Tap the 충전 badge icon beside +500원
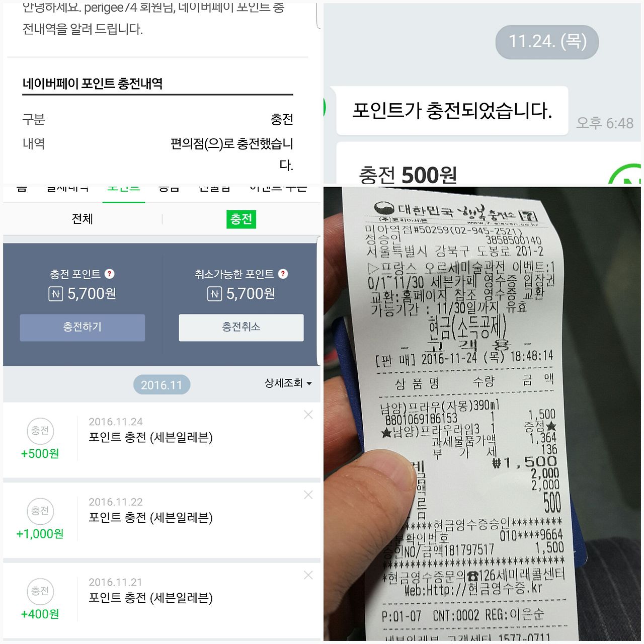 40,431
